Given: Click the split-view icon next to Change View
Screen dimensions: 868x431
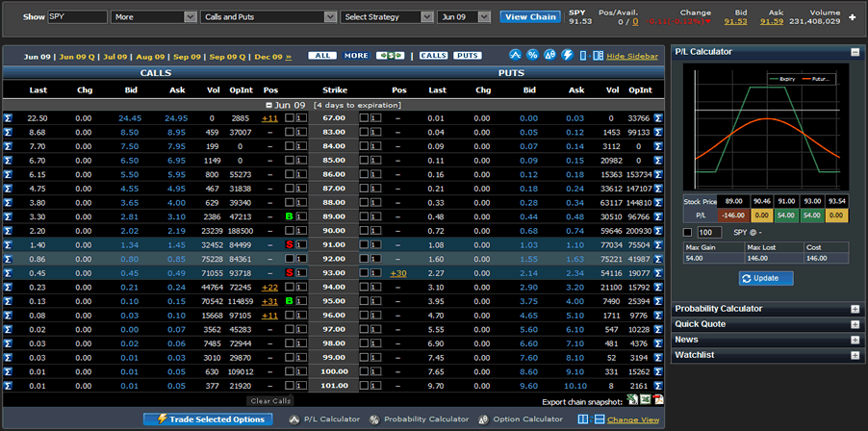Looking at the screenshot, I should click(x=591, y=419).
